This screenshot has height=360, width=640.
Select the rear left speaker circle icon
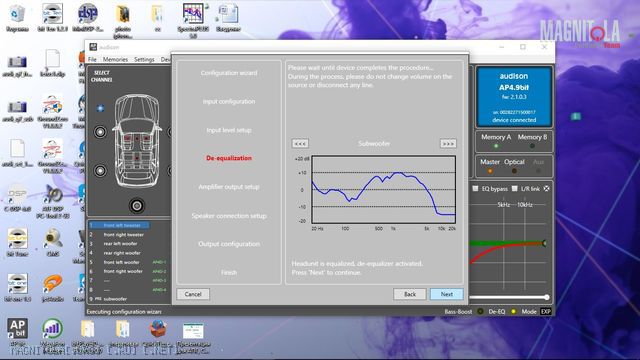tap(100, 170)
